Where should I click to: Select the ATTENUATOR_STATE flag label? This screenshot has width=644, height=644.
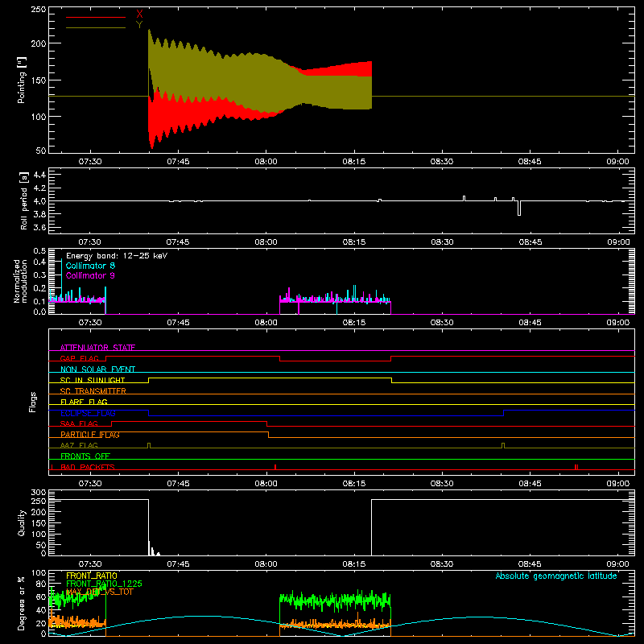point(97,348)
